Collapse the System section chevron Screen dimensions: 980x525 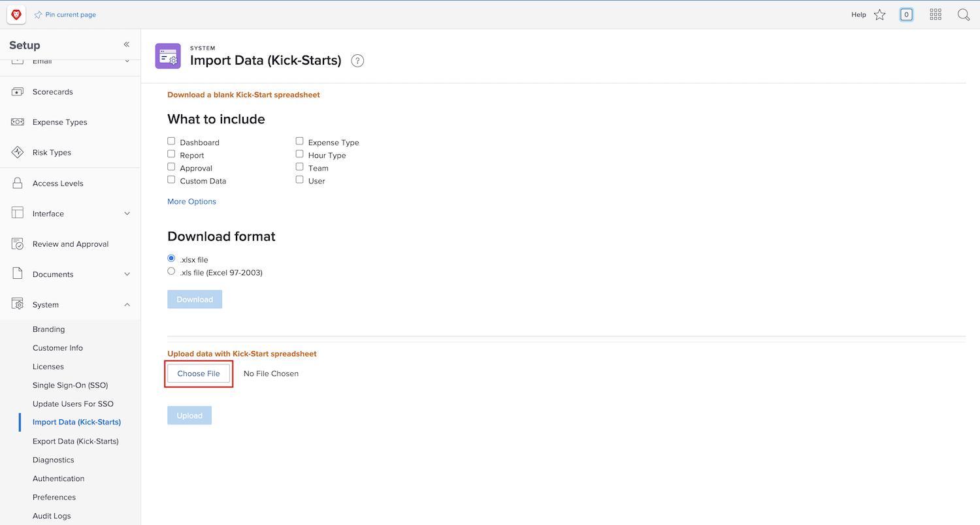127,304
